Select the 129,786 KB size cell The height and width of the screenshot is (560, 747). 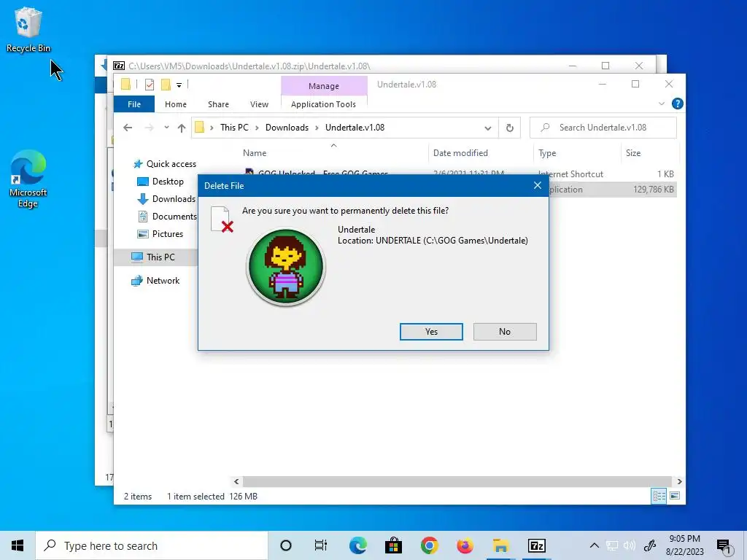(653, 190)
